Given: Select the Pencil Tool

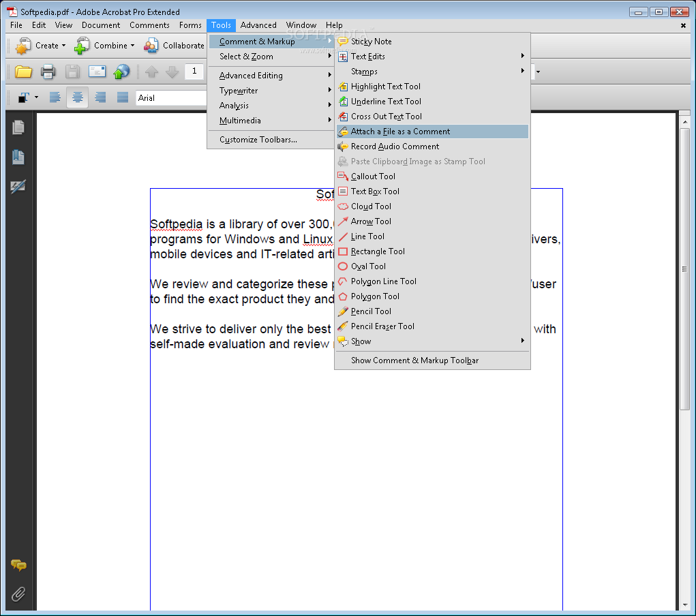Looking at the screenshot, I should pos(432,311).
